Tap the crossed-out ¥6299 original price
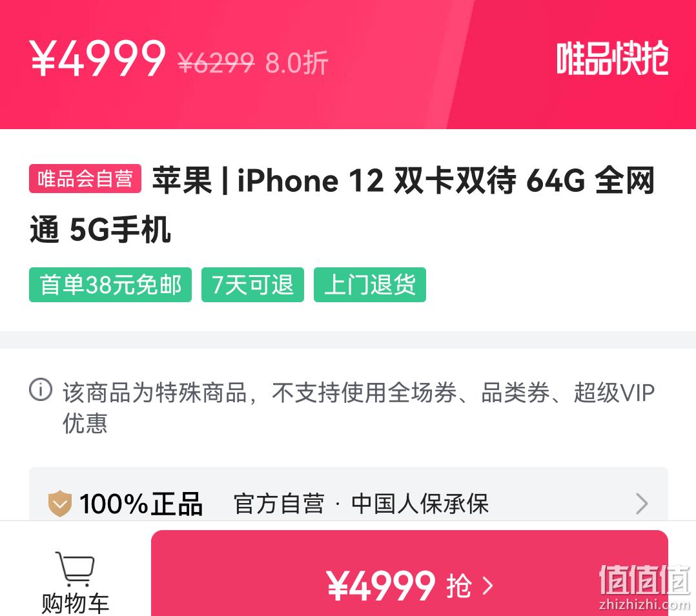 tap(216, 63)
